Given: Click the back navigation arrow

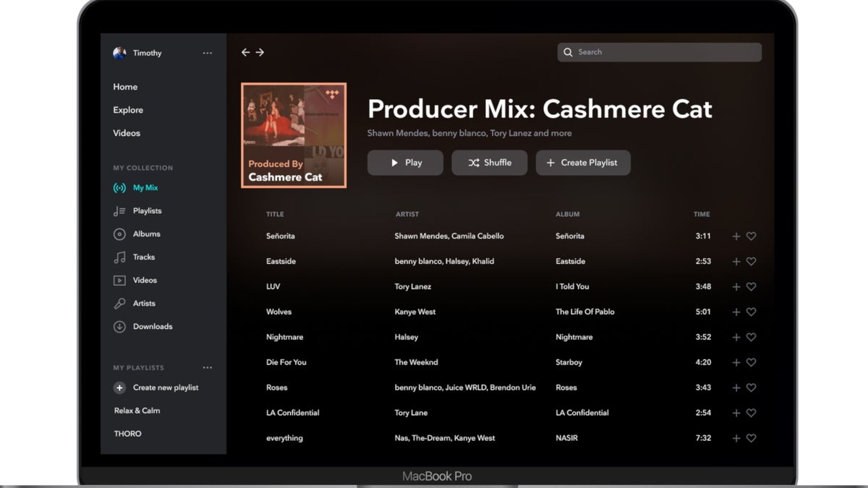Looking at the screenshot, I should pos(245,52).
